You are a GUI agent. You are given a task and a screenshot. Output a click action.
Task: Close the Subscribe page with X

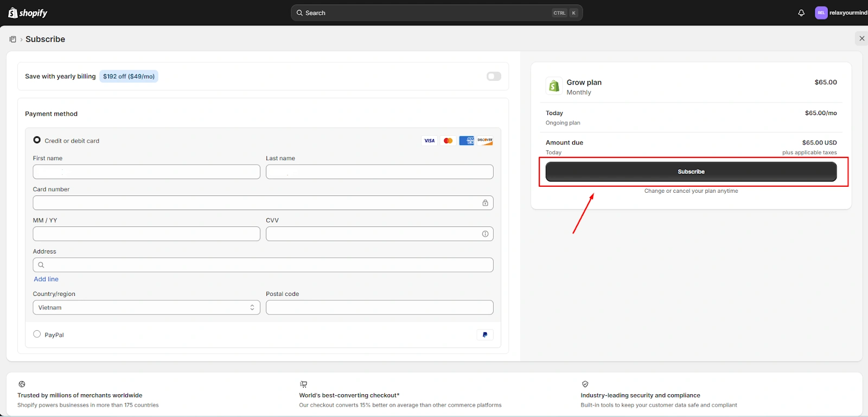pos(861,38)
